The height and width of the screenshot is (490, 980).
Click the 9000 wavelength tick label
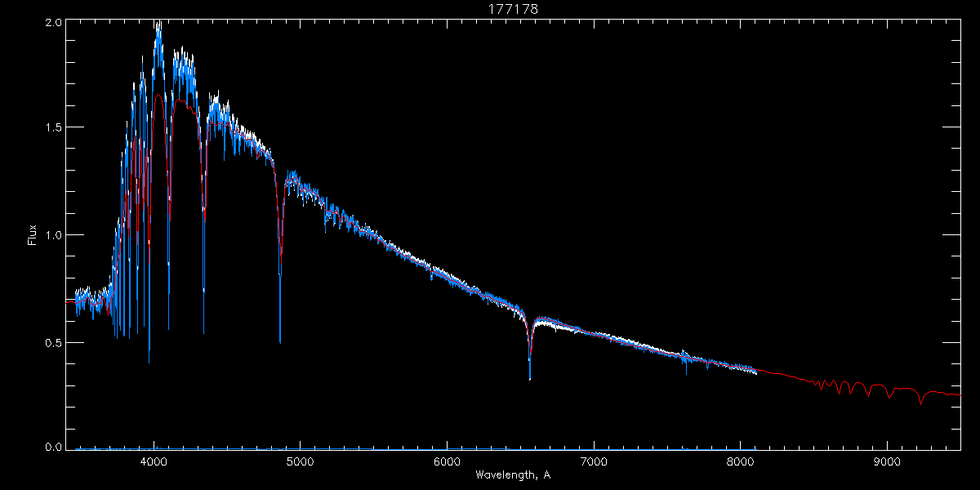[887, 461]
